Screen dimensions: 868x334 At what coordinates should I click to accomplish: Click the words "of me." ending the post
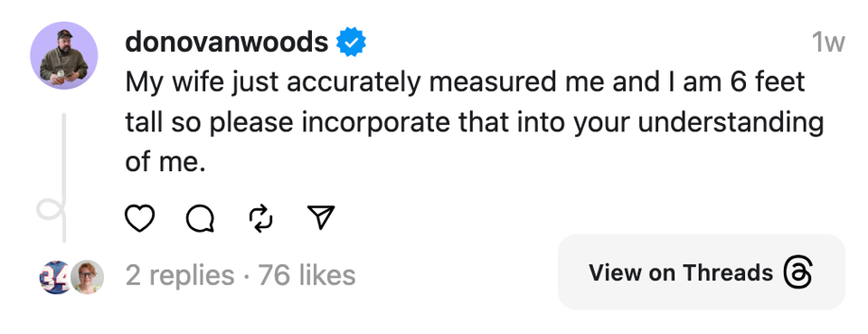click(165, 162)
